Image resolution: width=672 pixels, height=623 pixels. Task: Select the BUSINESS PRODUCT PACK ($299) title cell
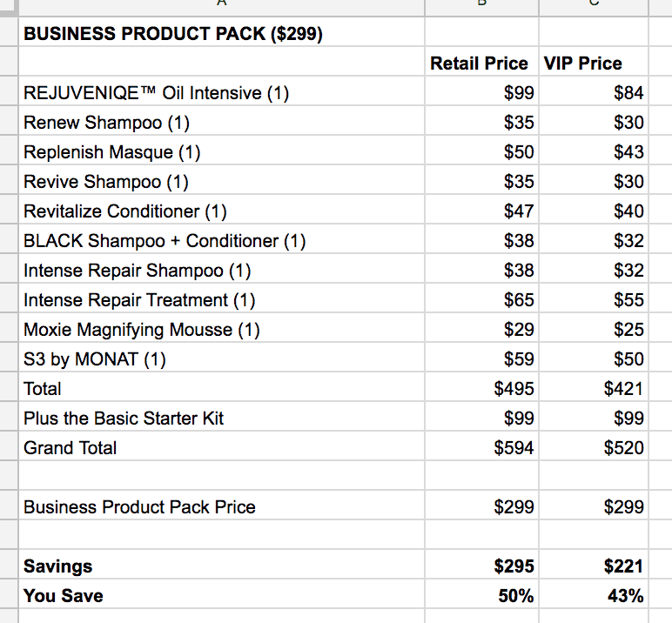click(173, 34)
